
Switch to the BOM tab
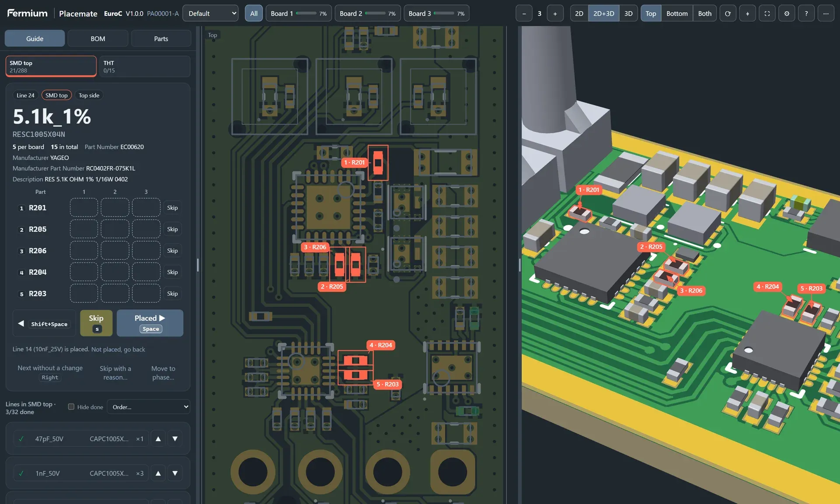98,38
